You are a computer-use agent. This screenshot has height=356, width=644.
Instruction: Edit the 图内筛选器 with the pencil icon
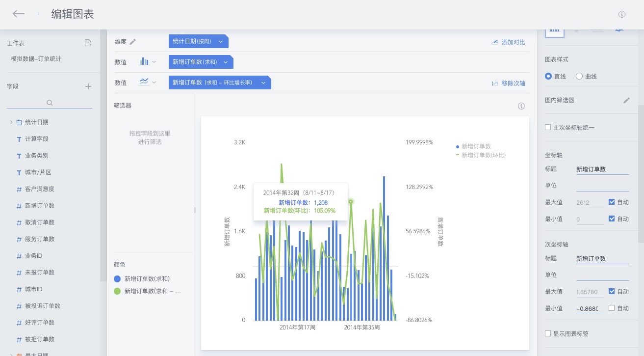tap(626, 100)
